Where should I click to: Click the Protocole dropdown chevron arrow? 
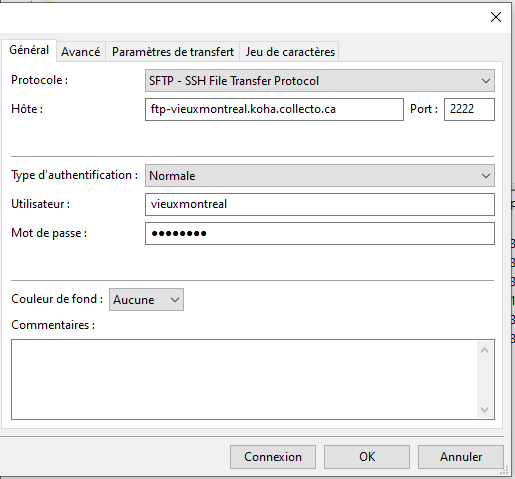point(486,81)
